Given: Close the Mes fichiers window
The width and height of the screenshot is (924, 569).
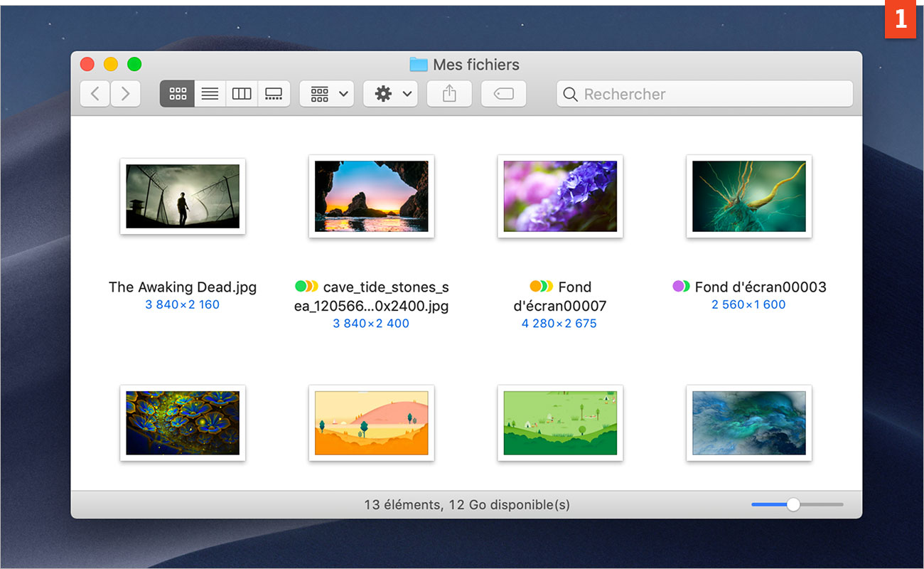Looking at the screenshot, I should point(87,64).
